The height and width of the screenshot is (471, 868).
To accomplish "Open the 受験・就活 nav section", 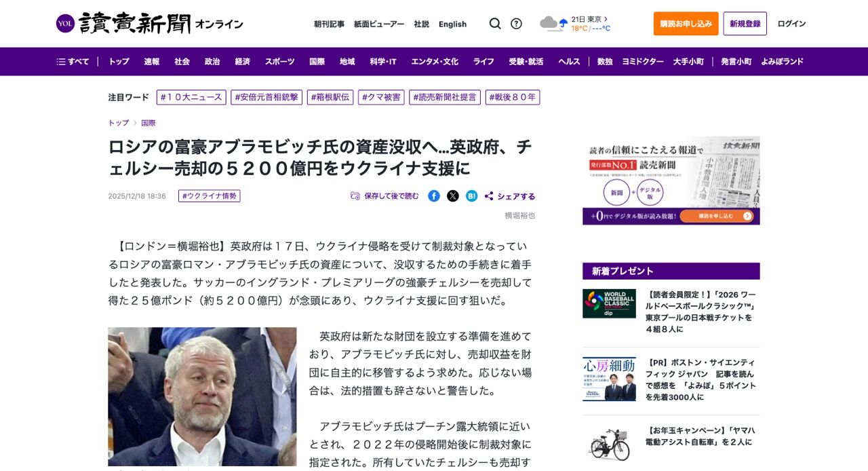I will click(x=526, y=62).
